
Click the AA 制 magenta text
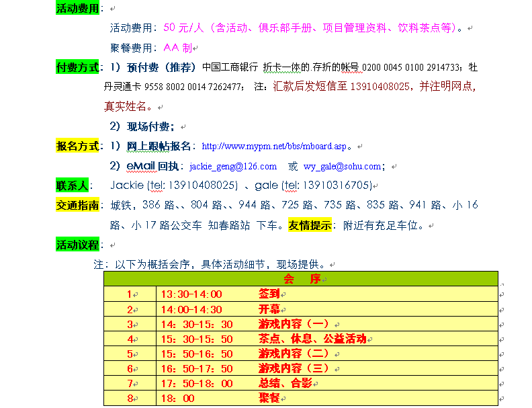click(178, 48)
